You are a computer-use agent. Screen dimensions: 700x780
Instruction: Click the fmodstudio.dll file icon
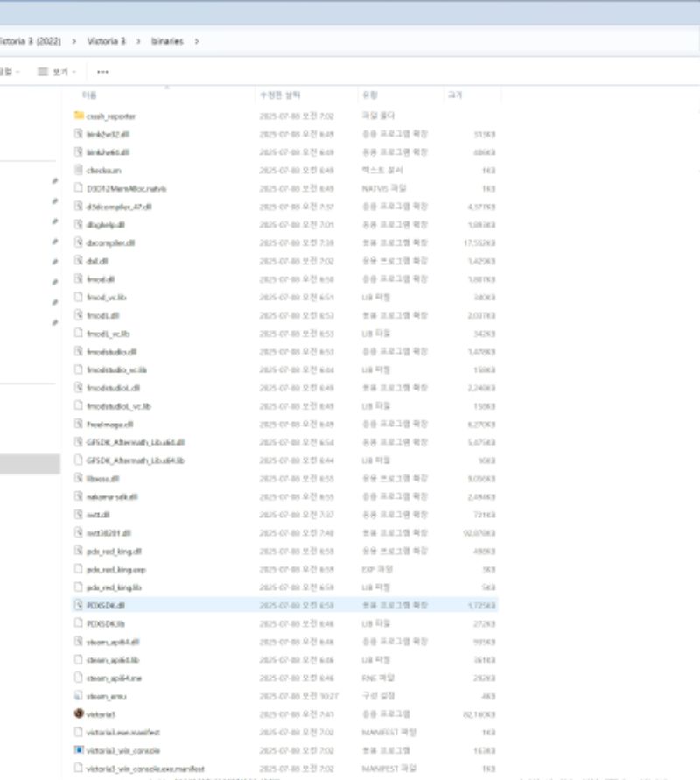(x=79, y=352)
